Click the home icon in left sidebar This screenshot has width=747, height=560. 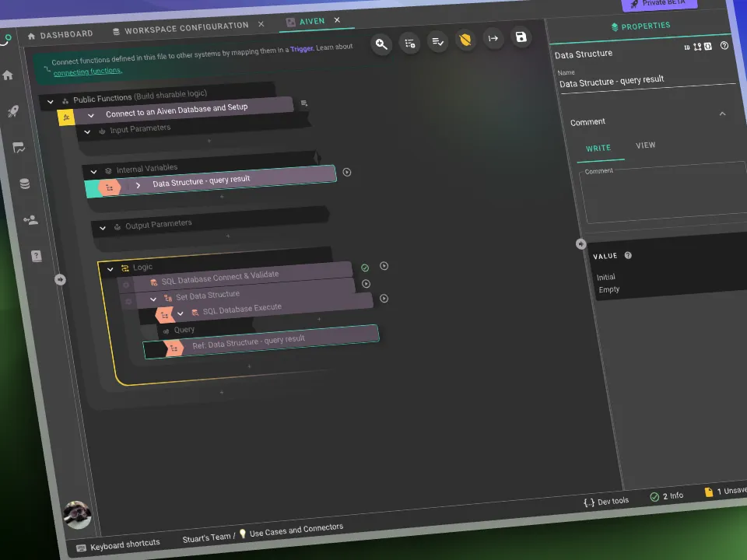pos(8,75)
